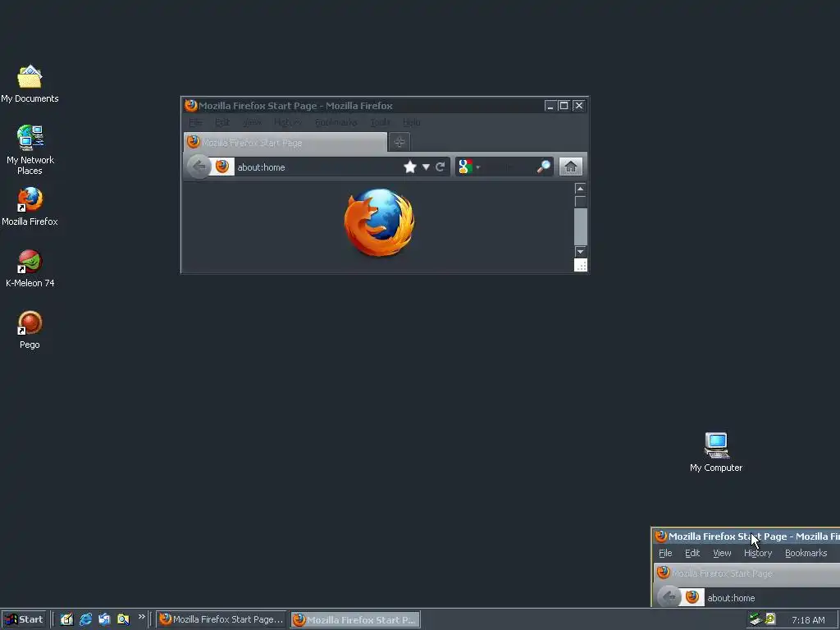
Task: Open View menu in bottom-right Firefox window
Action: [722, 553]
